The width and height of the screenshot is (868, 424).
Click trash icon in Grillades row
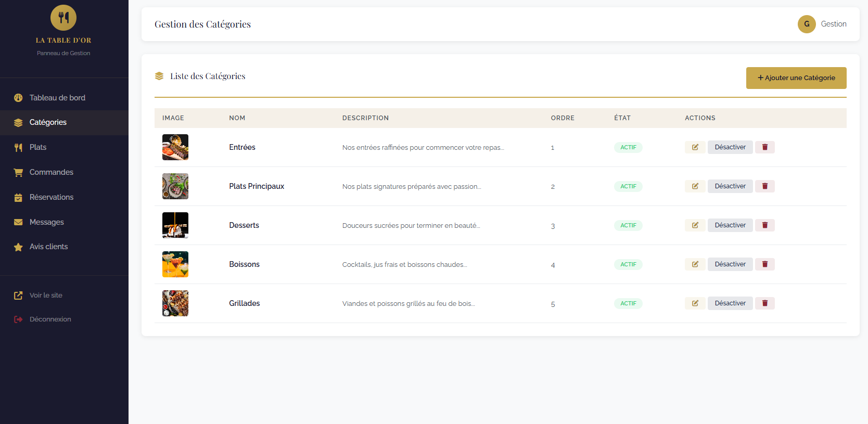coord(764,303)
